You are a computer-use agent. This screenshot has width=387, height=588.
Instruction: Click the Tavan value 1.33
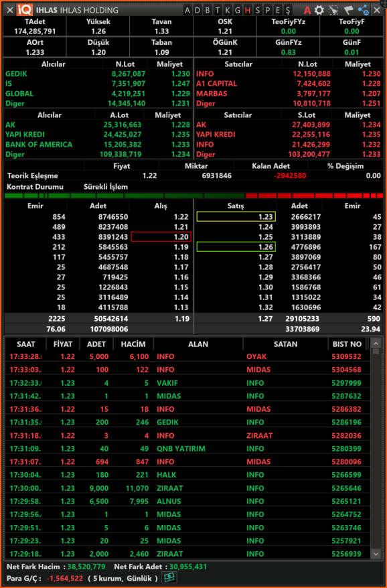click(x=161, y=31)
